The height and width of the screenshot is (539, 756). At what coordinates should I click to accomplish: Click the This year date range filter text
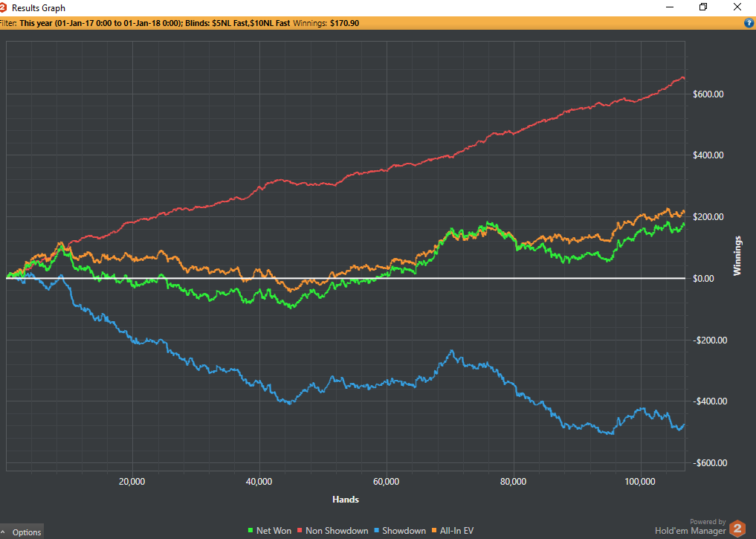pos(100,23)
